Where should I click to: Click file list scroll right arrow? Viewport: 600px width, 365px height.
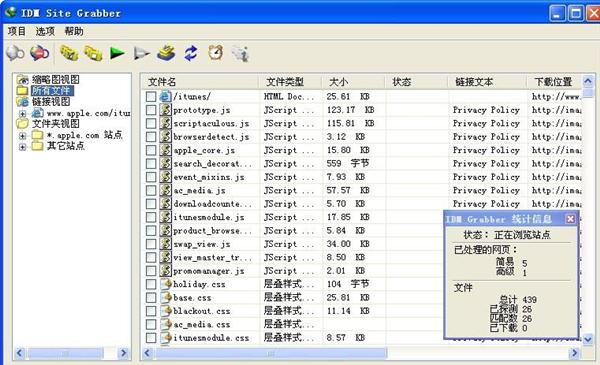click(574, 353)
